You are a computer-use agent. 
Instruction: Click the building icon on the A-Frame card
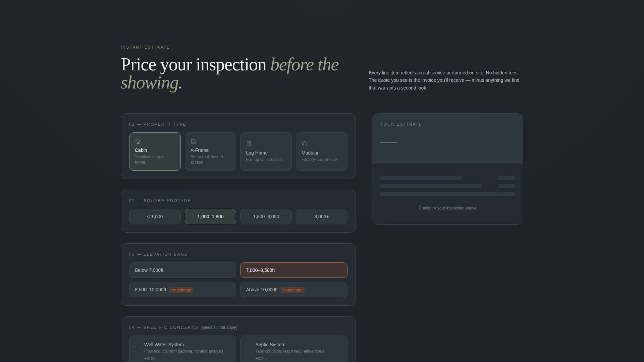(193, 141)
